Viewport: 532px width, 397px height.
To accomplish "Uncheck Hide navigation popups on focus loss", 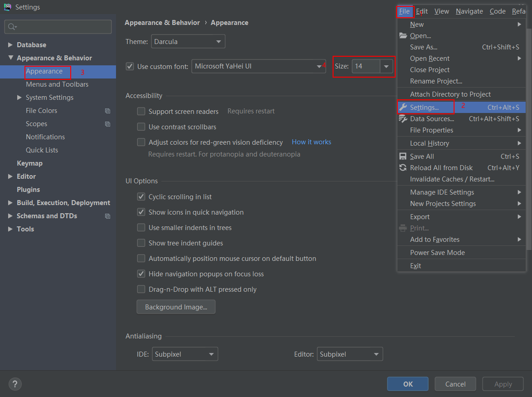I will click(141, 274).
